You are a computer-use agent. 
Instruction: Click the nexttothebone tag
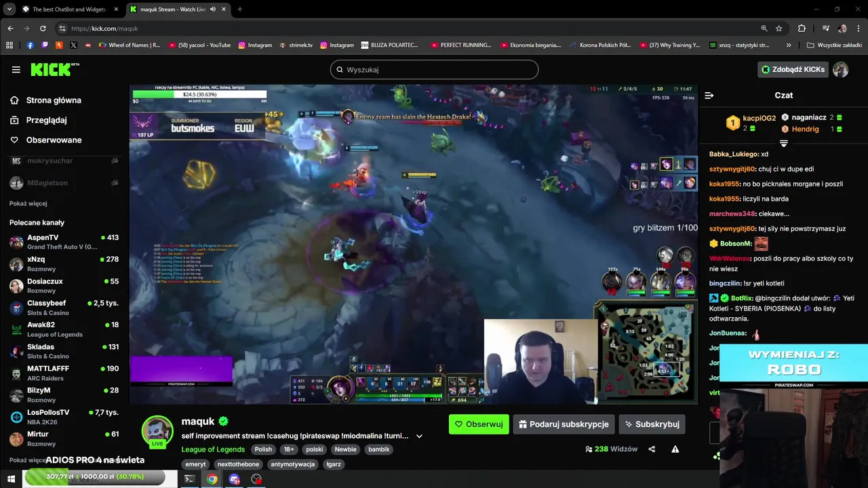[238, 464]
